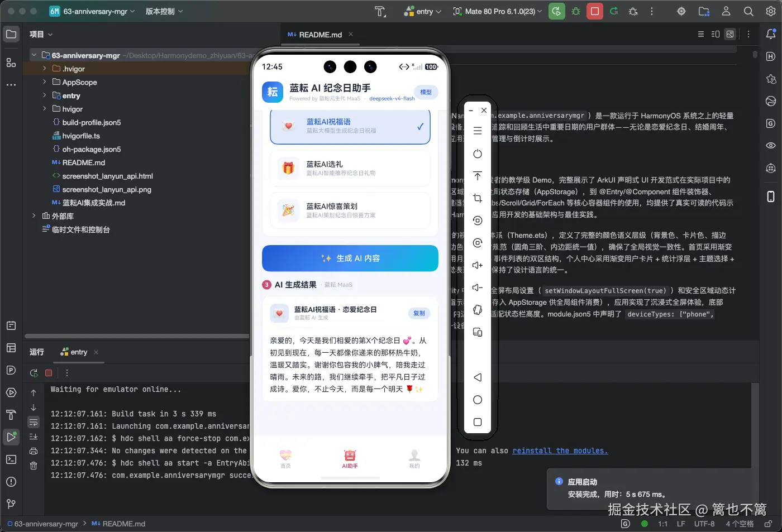Print run console output with the printer icon
The width and height of the screenshot is (782, 532).
pyautogui.click(x=34, y=451)
